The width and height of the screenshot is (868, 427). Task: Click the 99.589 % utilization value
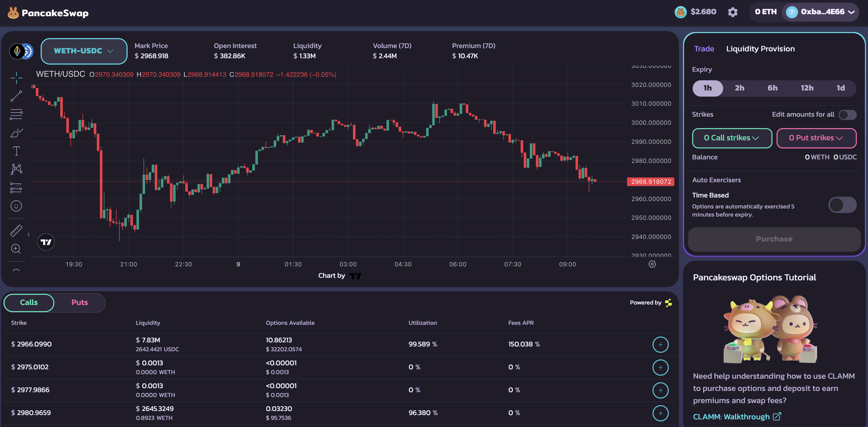(423, 344)
